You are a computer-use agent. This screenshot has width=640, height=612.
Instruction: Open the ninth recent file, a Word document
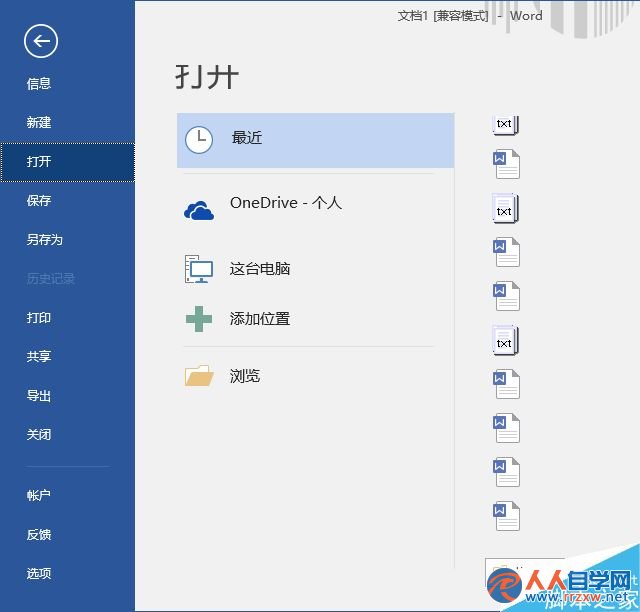tap(506, 472)
